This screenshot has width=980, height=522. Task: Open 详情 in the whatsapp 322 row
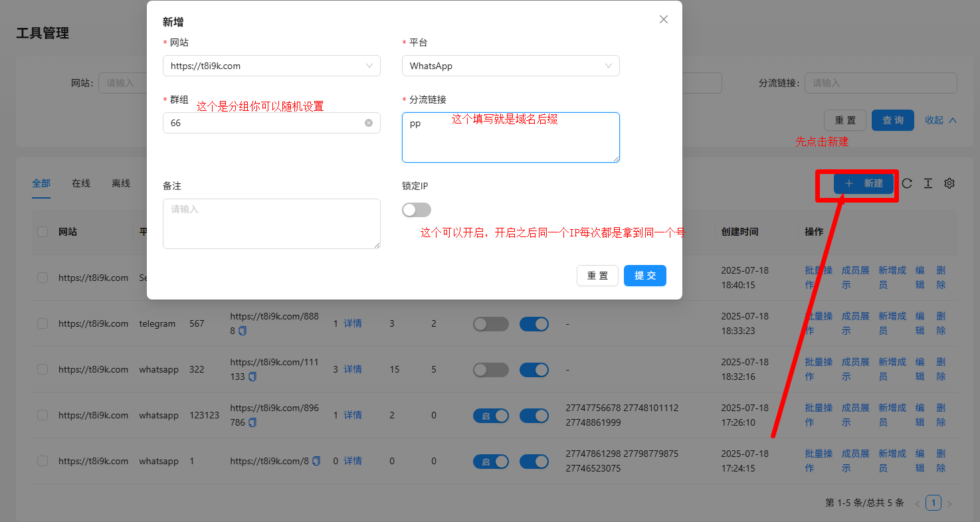tap(353, 369)
